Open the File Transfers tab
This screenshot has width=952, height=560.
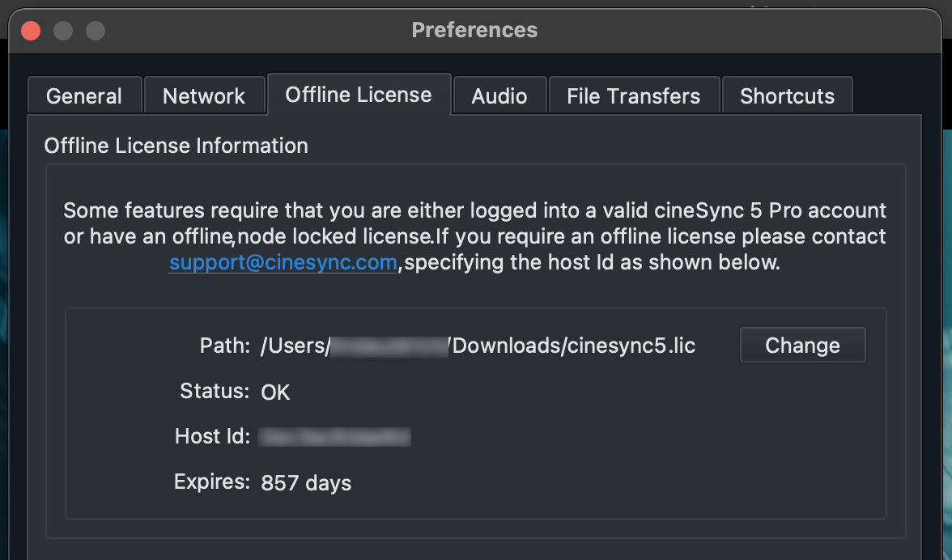634,95
